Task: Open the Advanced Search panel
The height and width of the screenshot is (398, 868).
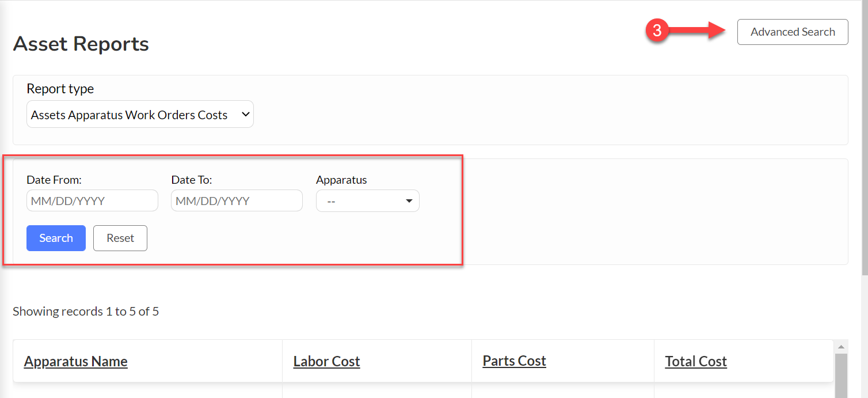Action: 793,32
